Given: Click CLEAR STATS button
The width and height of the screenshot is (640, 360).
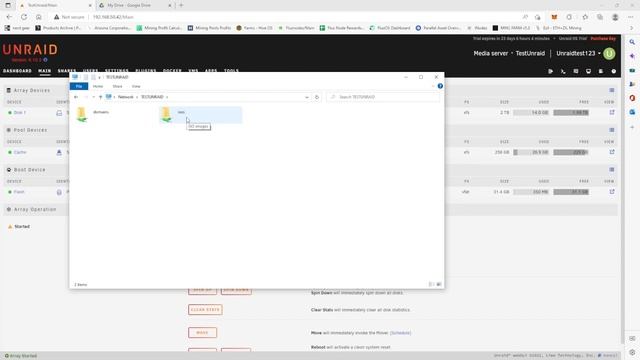Looking at the screenshot, I should [x=205, y=310].
